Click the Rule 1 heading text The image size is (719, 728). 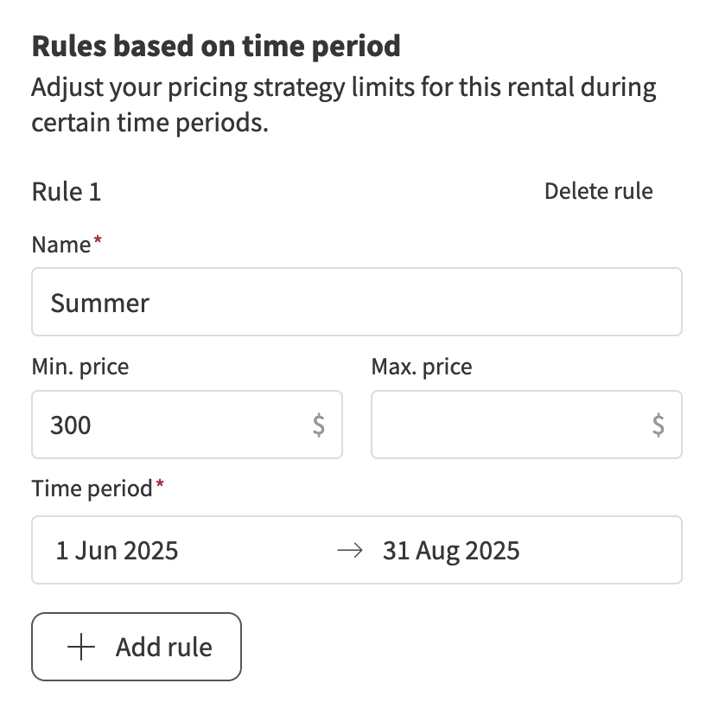(67, 191)
